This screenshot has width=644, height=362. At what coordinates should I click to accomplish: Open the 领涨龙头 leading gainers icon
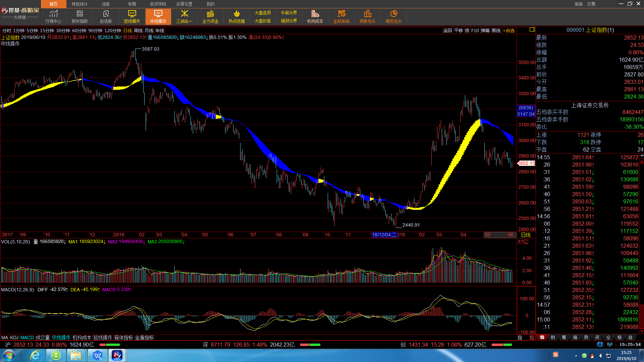[x=368, y=17]
